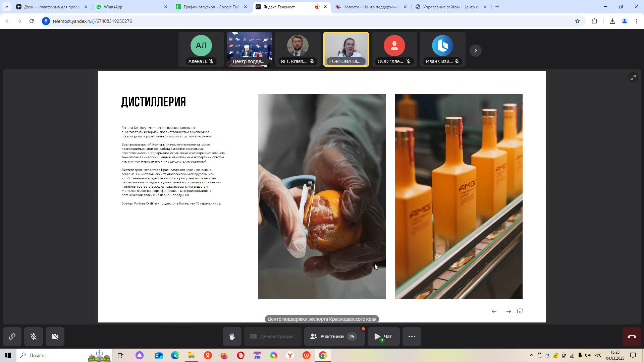The image size is (644, 362).
Task: Select the FORTUNA DI... participant video thumbnail
Action: click(346, 49)
